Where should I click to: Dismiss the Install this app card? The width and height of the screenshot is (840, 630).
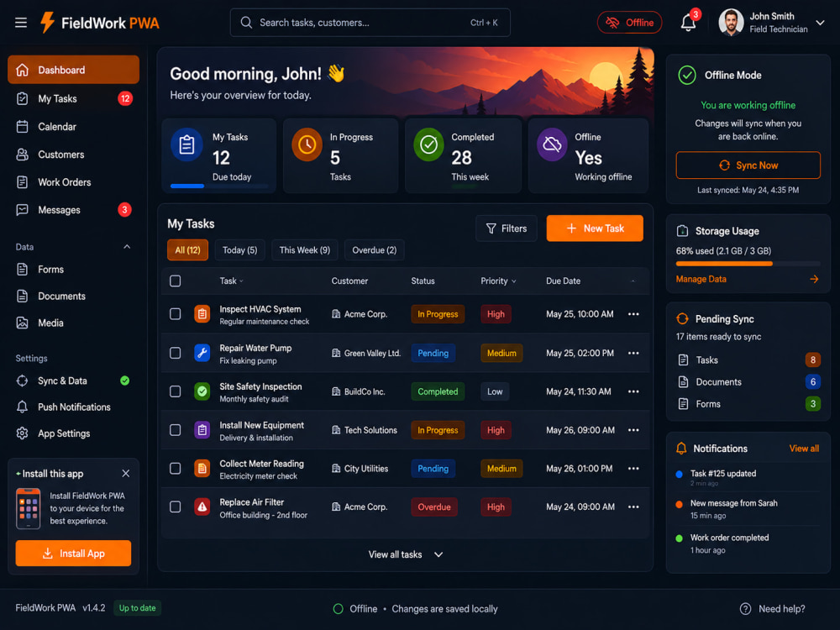pyautogui.click(x=126, y=474)
